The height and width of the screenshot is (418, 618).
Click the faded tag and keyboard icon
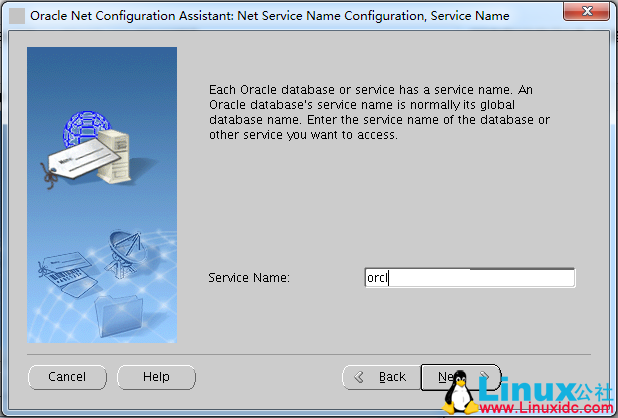(69, 269)
